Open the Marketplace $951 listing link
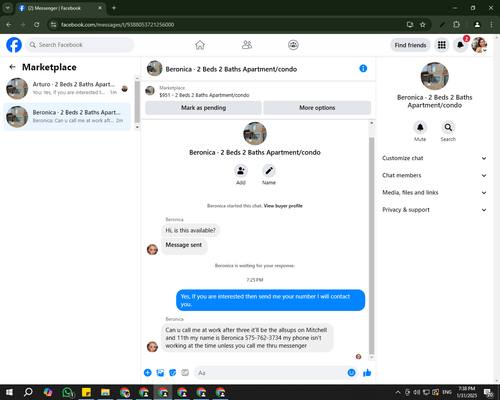The height and width of the screenshot is (400, 500). click(204, 95)
